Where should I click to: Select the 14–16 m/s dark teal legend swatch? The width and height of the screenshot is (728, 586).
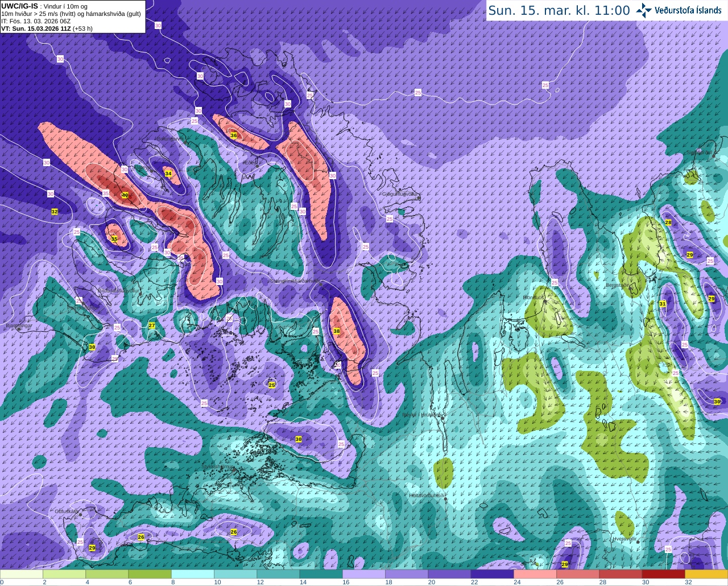point(321,574)
